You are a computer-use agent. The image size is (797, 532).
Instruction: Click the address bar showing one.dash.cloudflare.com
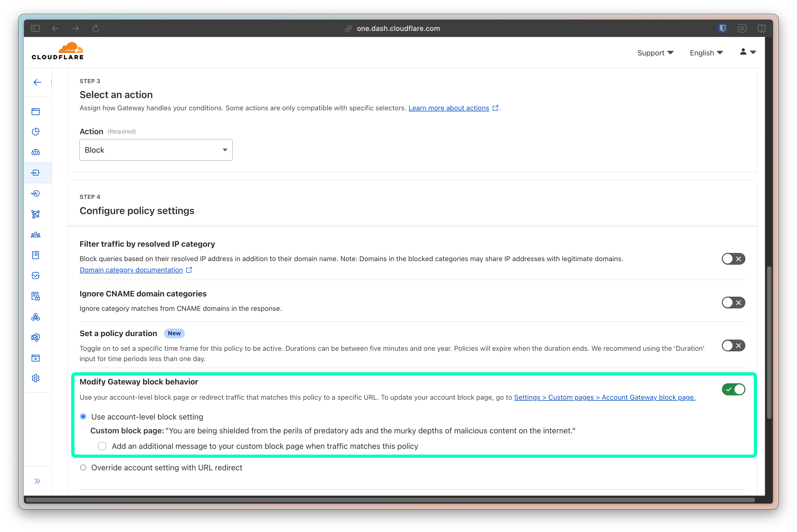coord(398,29)
